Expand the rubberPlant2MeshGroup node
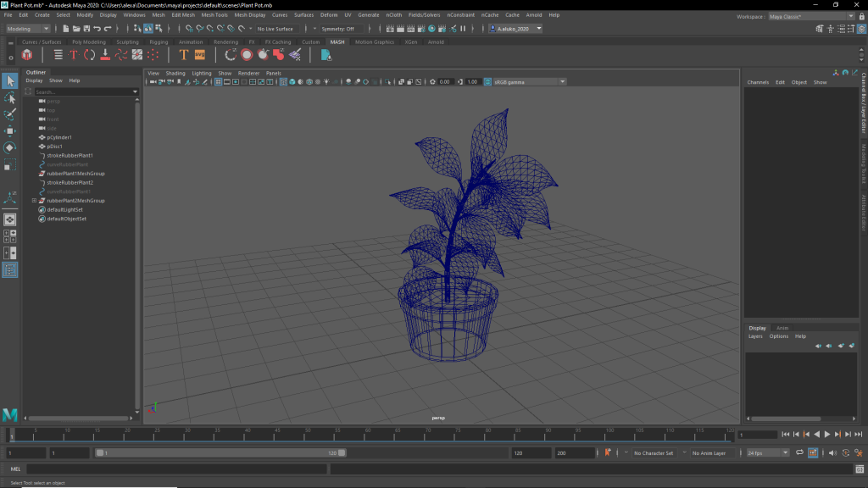The image size is (868, 488). 34,201
